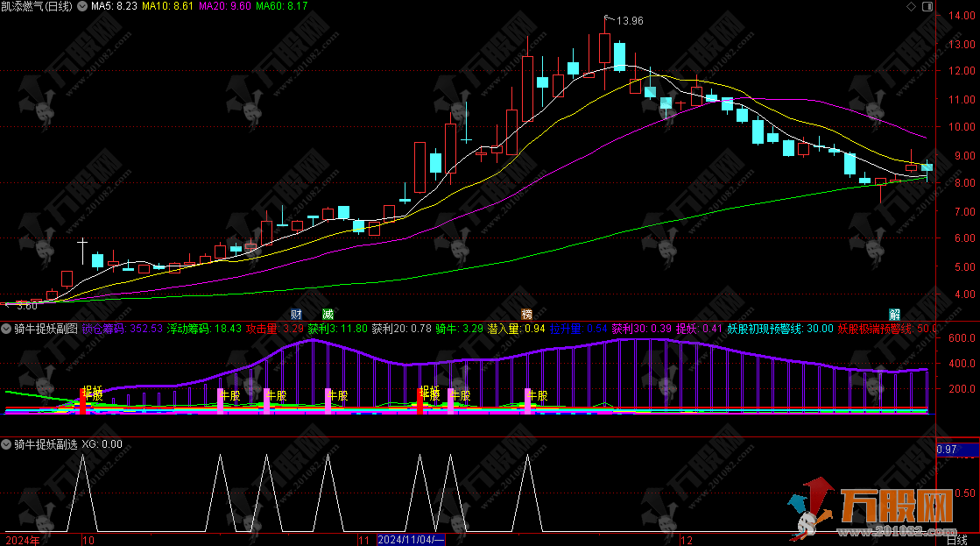Click the 日线 period label at bottom right
This screenshot has width=980, height=546.
(956, 541)
